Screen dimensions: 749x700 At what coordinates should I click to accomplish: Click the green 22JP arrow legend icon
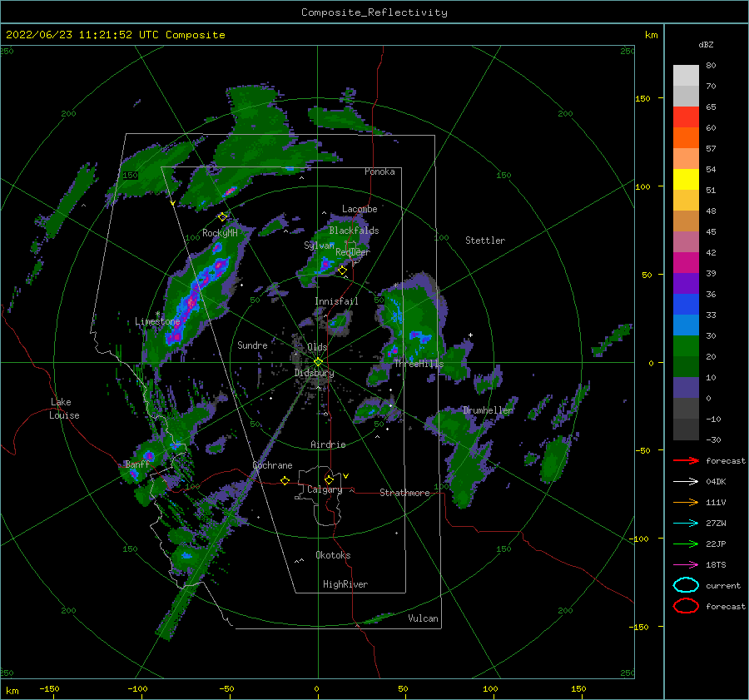tap(686, 544)
